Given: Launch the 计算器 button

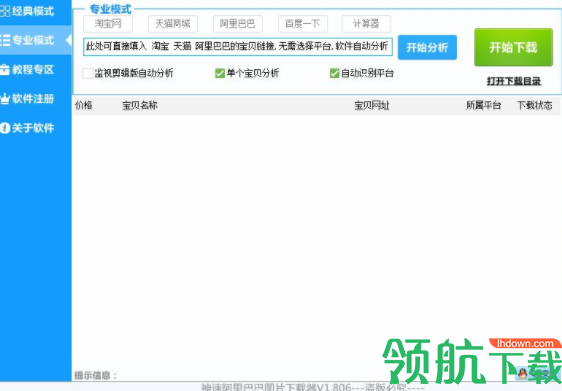Looking at the screenshot, I should (366, 24).
